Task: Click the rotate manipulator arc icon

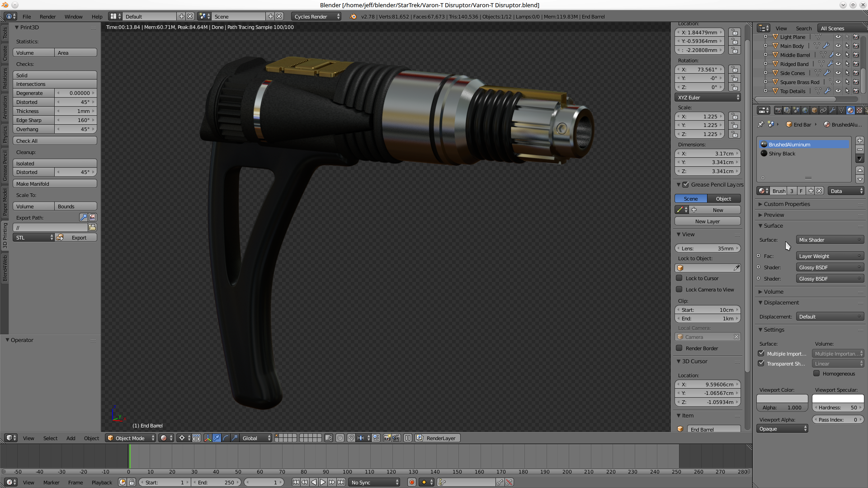Action: [226, 438]
